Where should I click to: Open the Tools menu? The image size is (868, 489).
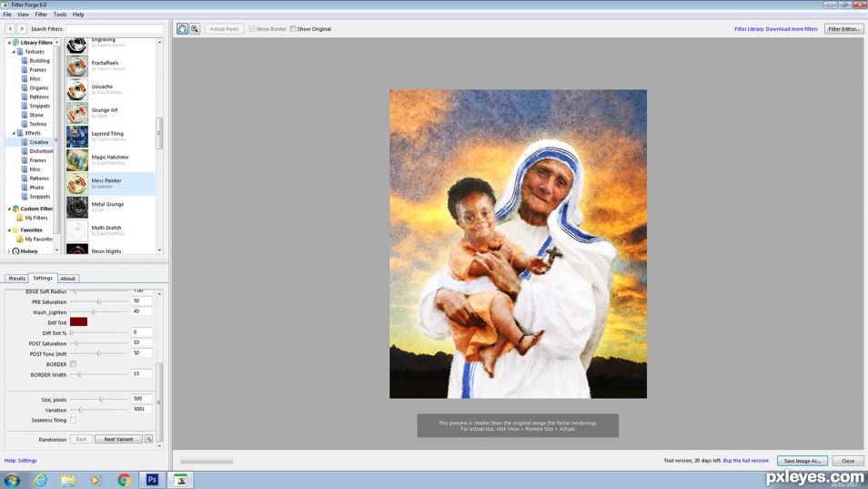point(60,15)
